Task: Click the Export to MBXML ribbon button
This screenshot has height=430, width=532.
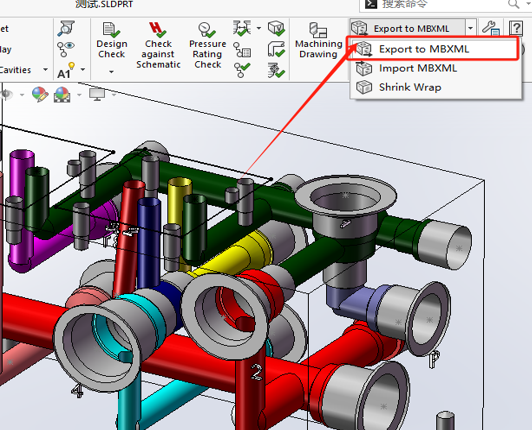Action: click(x=408, y=28)
